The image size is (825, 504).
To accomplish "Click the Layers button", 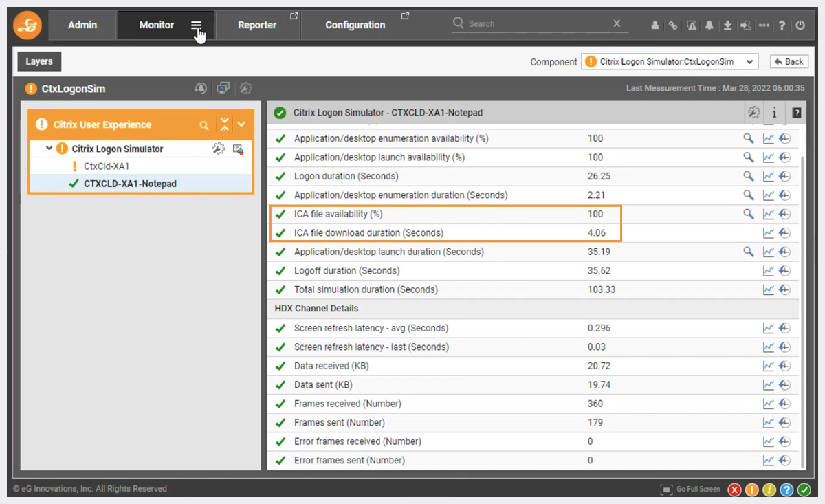I will pyautogui.click(x=39, y=61).
